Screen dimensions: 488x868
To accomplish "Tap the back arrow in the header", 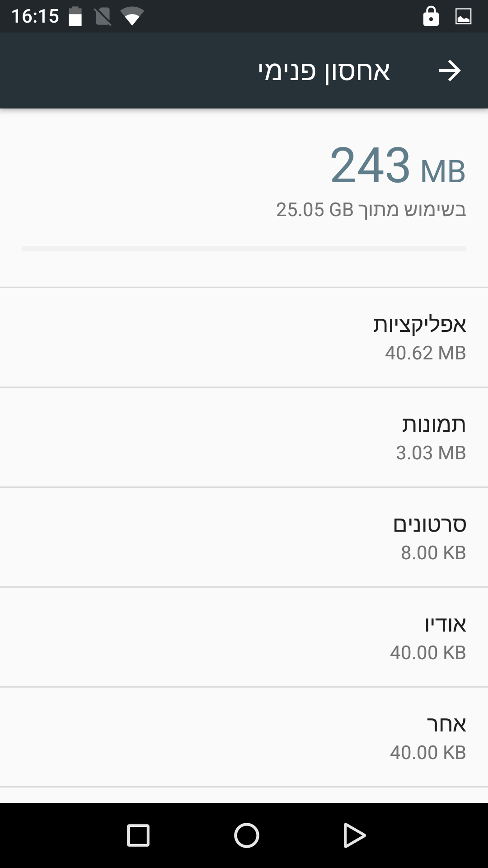I will click(x=450, y=71).
